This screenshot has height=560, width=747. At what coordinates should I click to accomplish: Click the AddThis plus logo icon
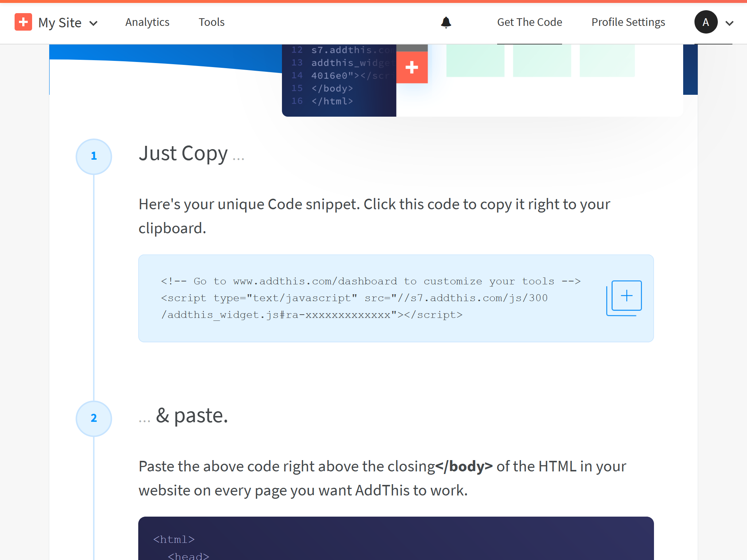[23, 22]
